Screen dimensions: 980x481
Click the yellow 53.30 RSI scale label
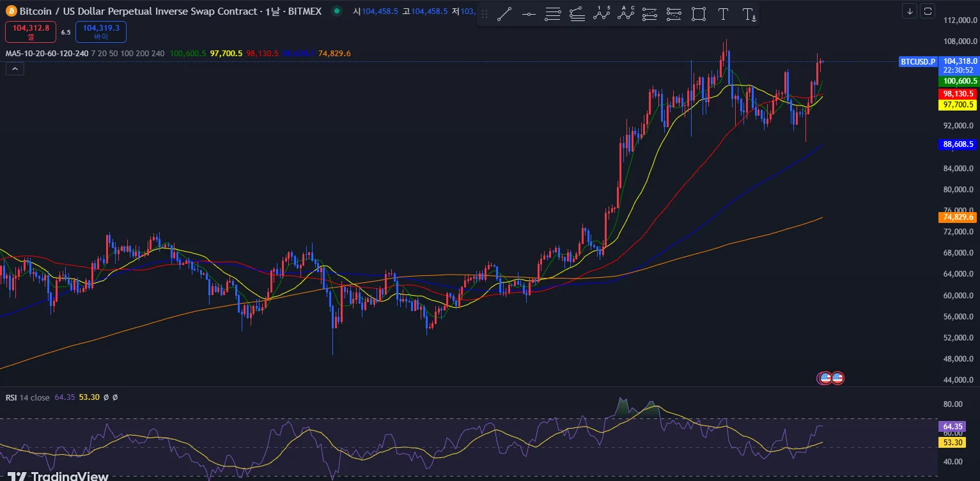click(952, 442)
